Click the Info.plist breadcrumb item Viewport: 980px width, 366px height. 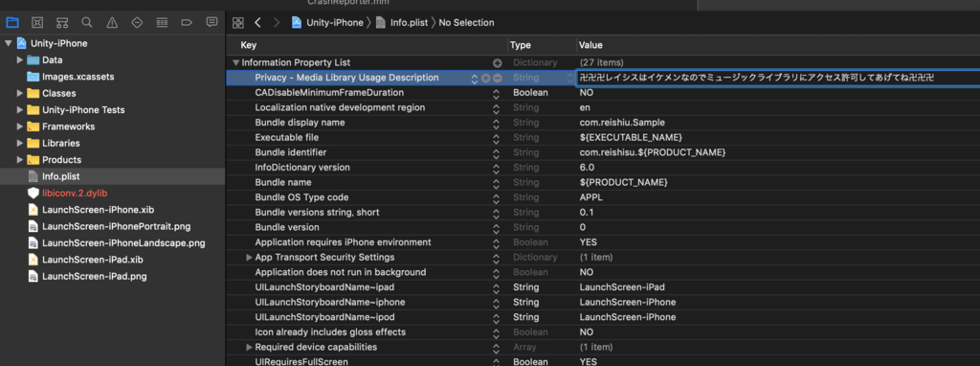click(402, 23)
